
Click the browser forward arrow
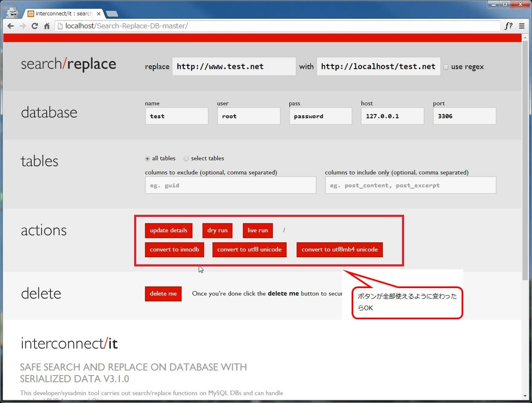coord(22,26)
